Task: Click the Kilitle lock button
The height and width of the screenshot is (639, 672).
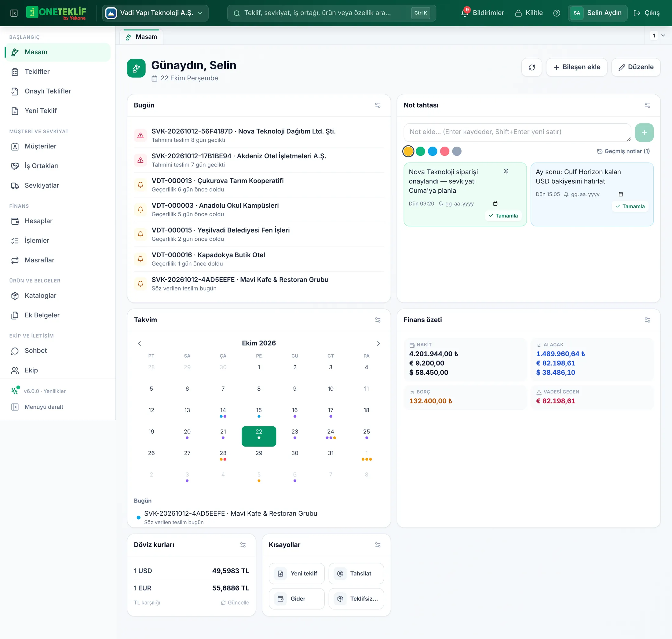Action: [529, 13]
